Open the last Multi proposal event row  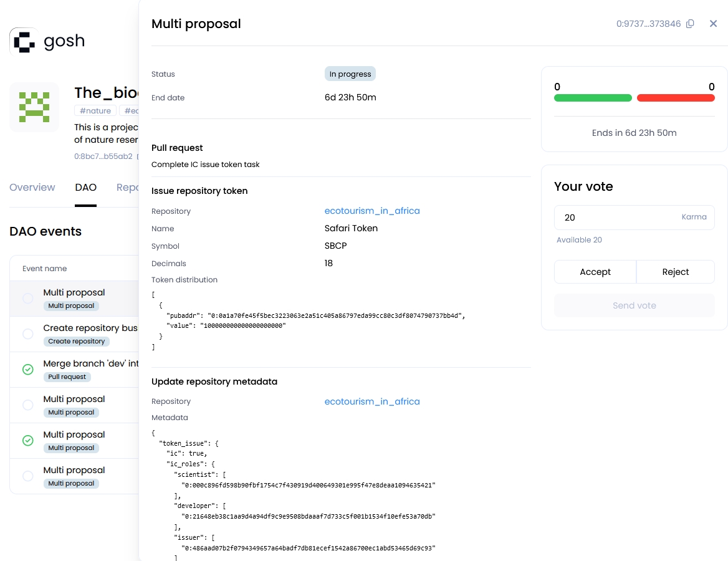(74, 471)
